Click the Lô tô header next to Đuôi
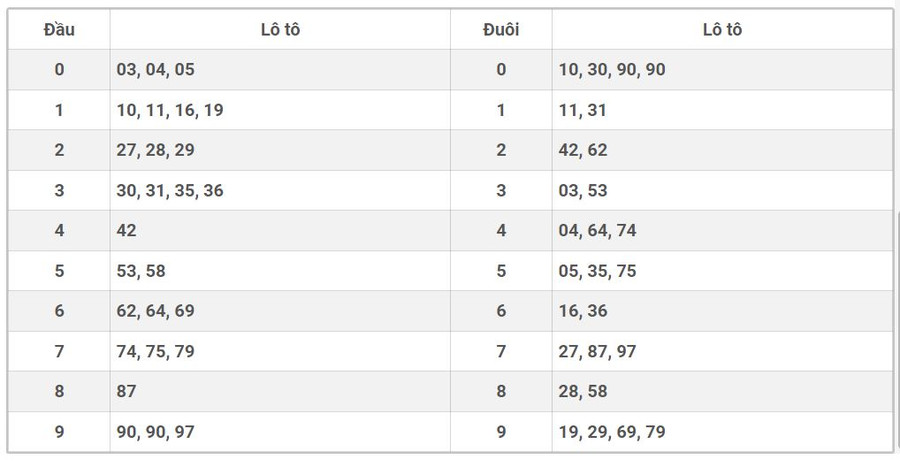 (x=722, y=30)
